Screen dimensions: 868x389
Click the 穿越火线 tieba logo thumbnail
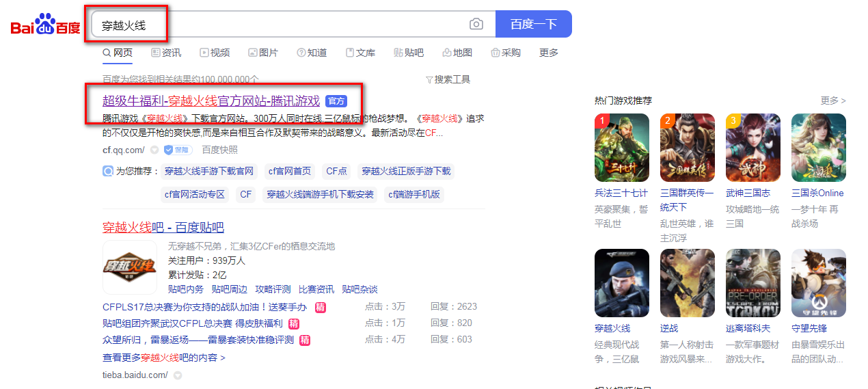click(130, 267)
